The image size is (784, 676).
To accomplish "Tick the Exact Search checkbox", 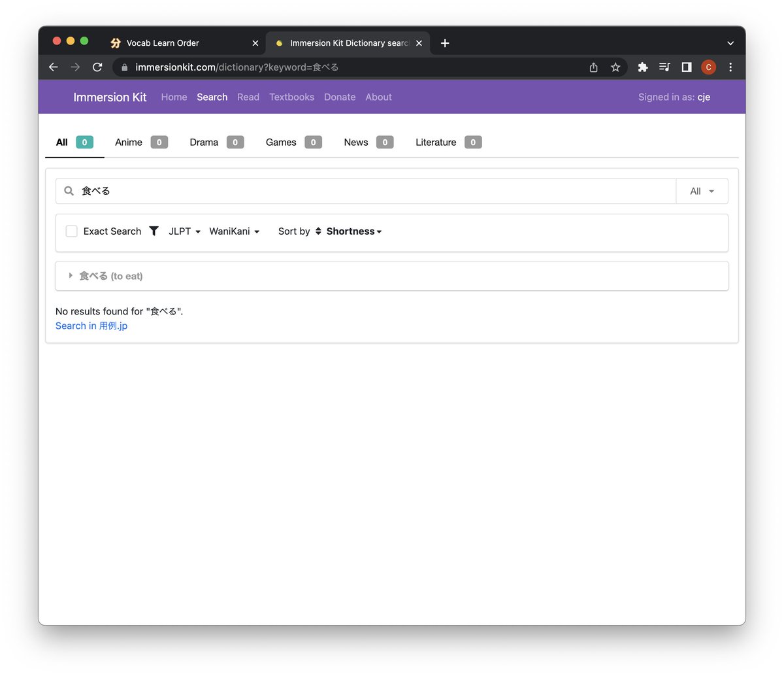I will pyautogui.click(x=72, y=231).
